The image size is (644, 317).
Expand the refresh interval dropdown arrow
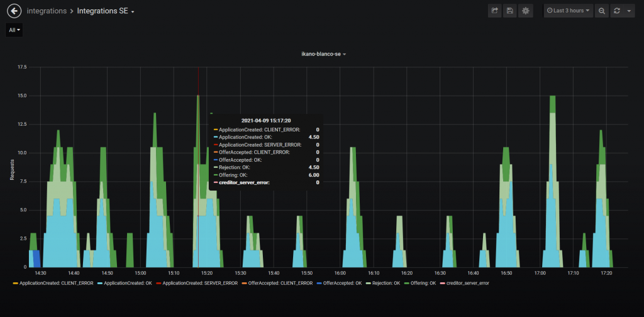tap(629, 11)
